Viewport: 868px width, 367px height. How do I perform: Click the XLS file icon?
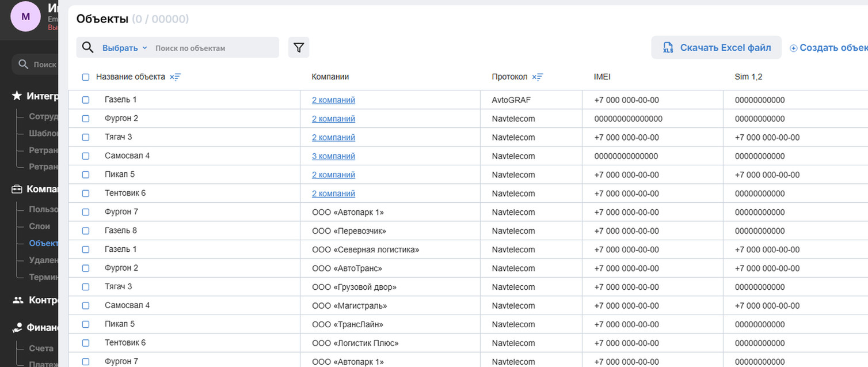668,48
